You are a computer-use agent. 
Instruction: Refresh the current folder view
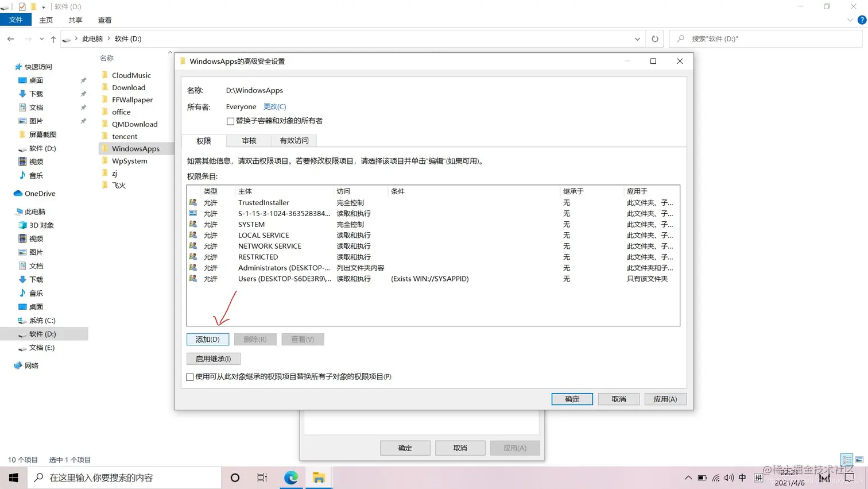(x=655, y=38)
